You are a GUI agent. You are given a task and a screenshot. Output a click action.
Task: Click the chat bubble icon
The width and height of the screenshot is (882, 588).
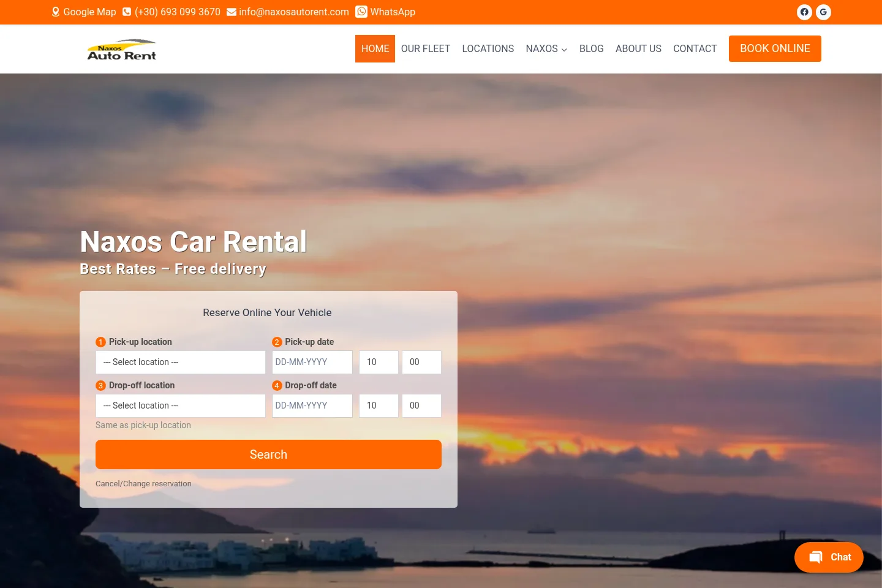pos(816,557)
